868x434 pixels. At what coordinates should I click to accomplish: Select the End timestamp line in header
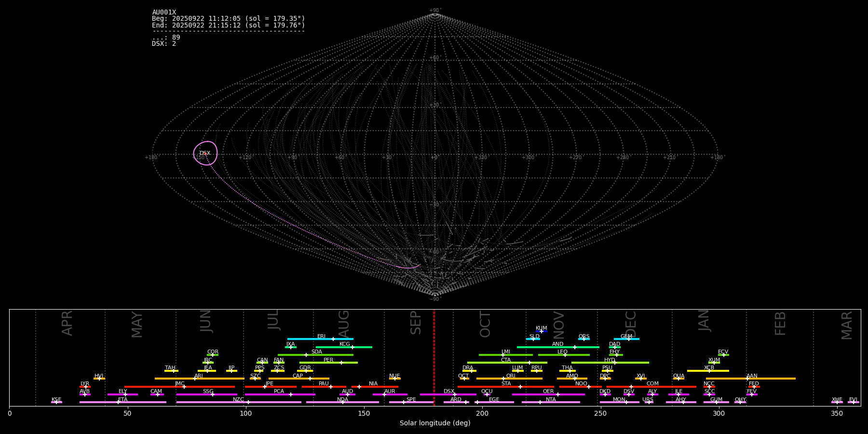point(229,25)
